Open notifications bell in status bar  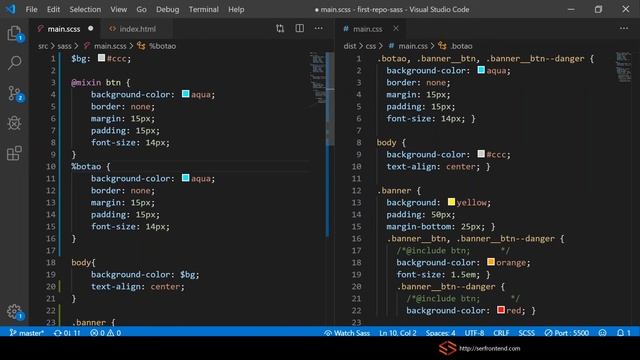coord(624,333)
